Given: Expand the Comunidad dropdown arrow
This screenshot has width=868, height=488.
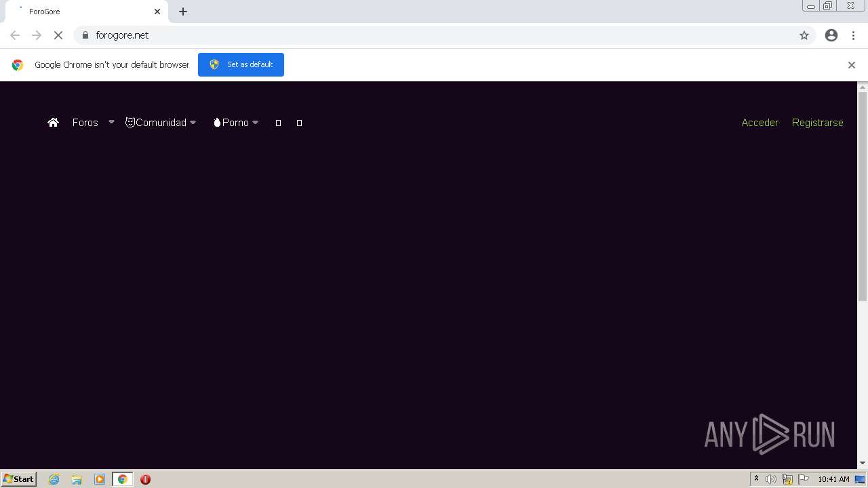Looking at the screenshot, I should tap(193, 123).
